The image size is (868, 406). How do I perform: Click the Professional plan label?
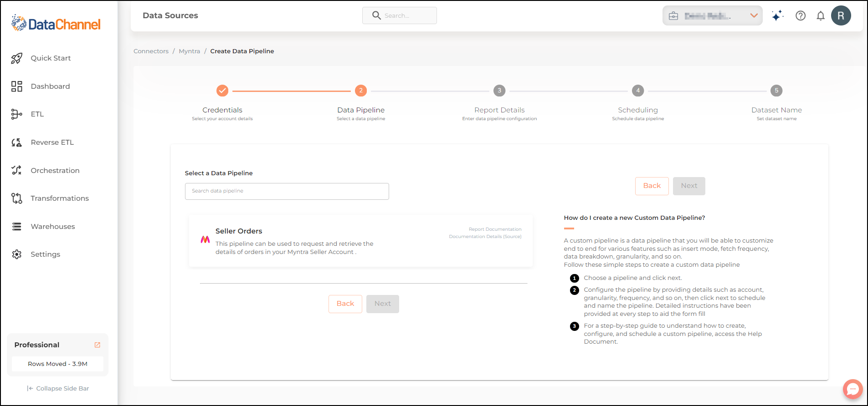click(x=37, y=345)
